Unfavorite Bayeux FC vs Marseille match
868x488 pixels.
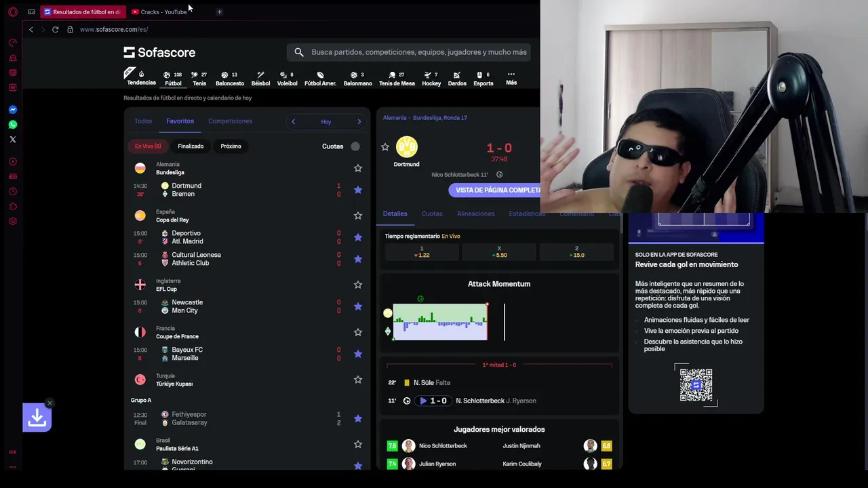coord(358,354)
